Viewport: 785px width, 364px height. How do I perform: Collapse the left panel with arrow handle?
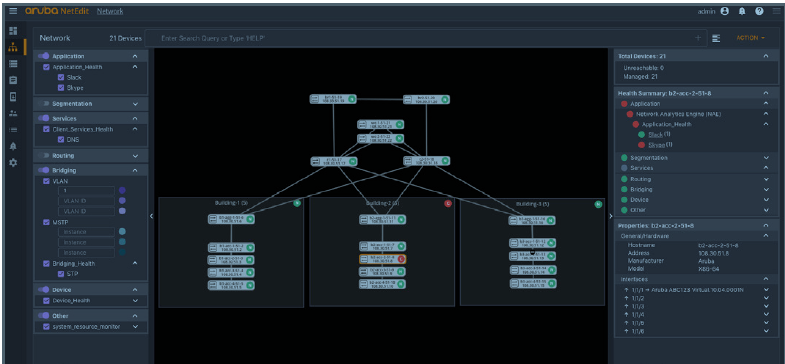tap(151, 216)
